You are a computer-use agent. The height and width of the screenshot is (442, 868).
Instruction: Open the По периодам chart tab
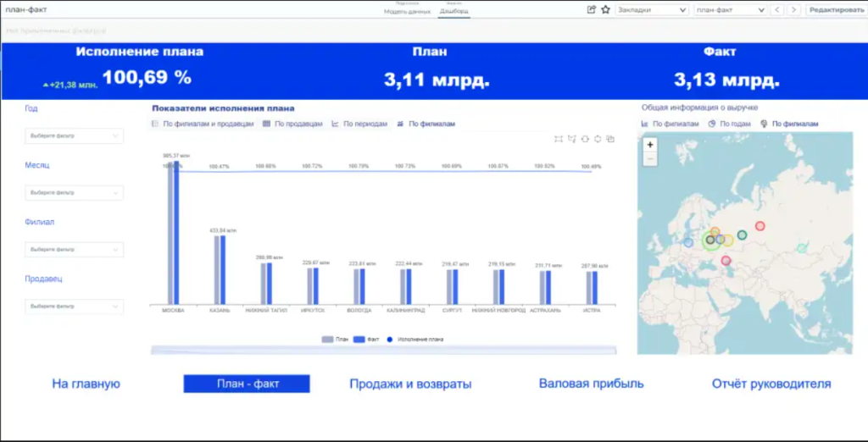point(359,124)
